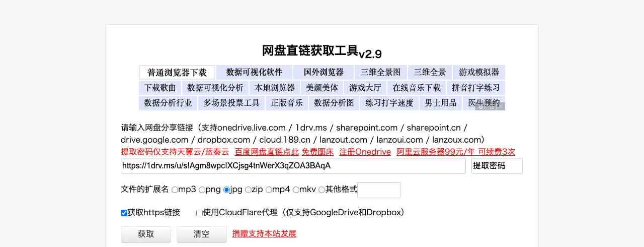The width and height of the screenshot is (644, 247).
Task: Open the 本地浏览器 ad link
Action: point(275,88)
